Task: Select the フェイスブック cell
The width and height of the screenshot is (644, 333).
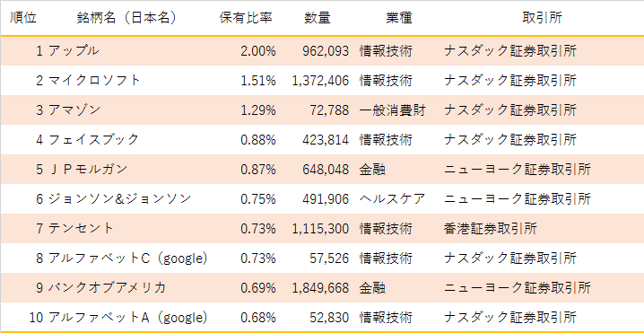Action: [x=94, y=140]
